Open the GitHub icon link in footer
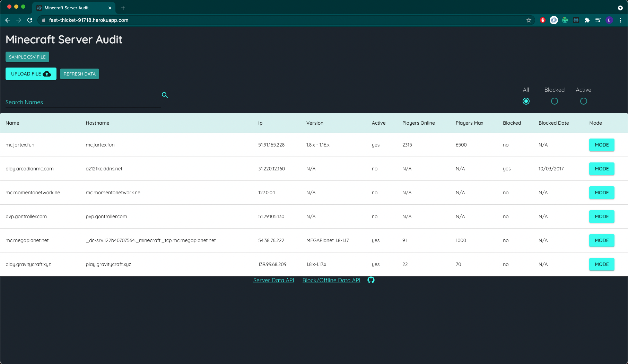628x364 pixels. 371,280
